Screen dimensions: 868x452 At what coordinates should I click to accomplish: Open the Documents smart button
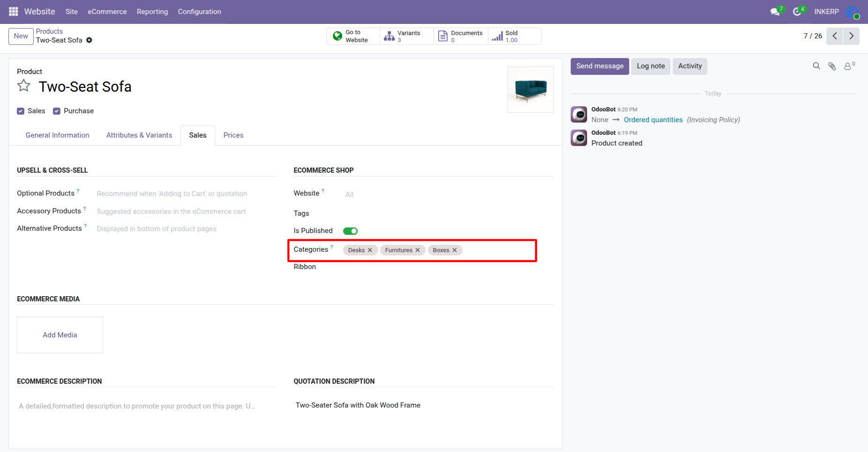tap(461, 36)
